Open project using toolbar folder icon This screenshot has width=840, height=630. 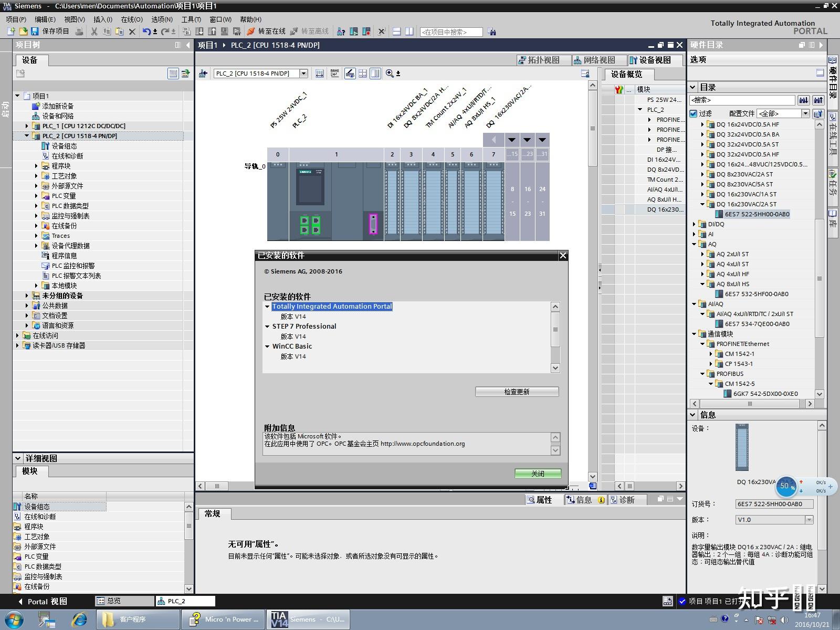coord(23,31)
